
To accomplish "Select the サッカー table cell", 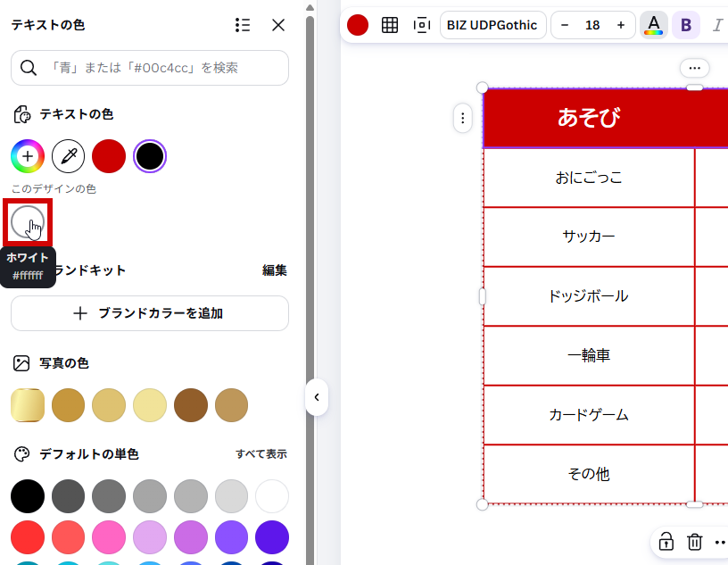I will pyautogui.click(x=589, y=237).
